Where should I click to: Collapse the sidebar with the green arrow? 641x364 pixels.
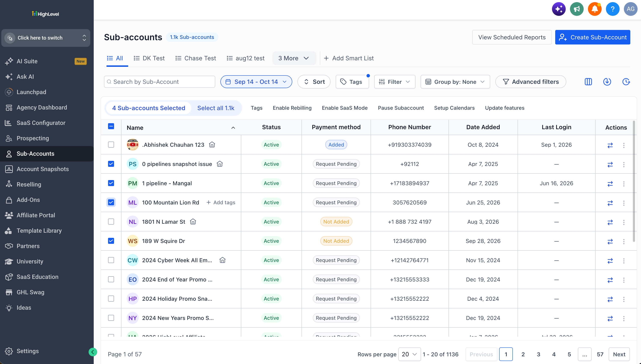tap(93, 352)
